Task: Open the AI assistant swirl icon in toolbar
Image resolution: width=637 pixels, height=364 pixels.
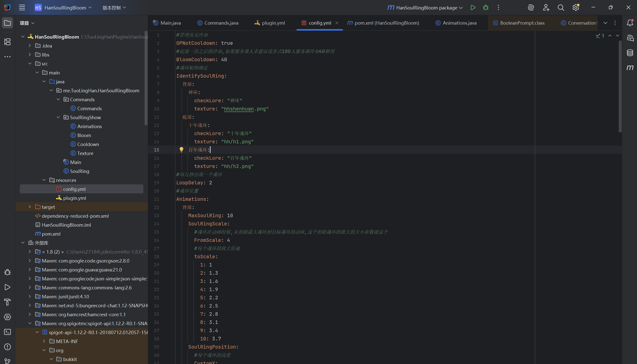Action: 531,7
